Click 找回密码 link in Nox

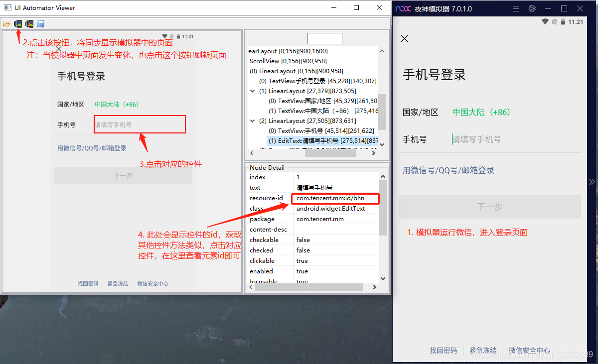point(443,351)
